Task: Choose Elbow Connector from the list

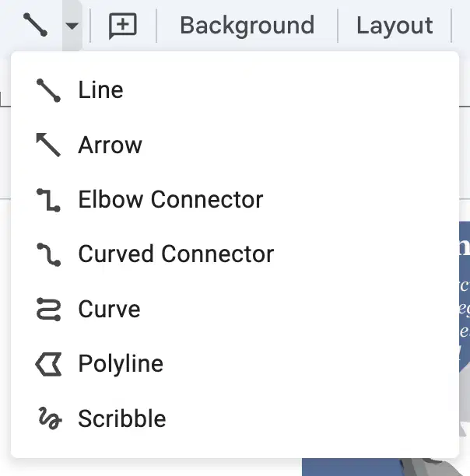Action: click(170, 199)
